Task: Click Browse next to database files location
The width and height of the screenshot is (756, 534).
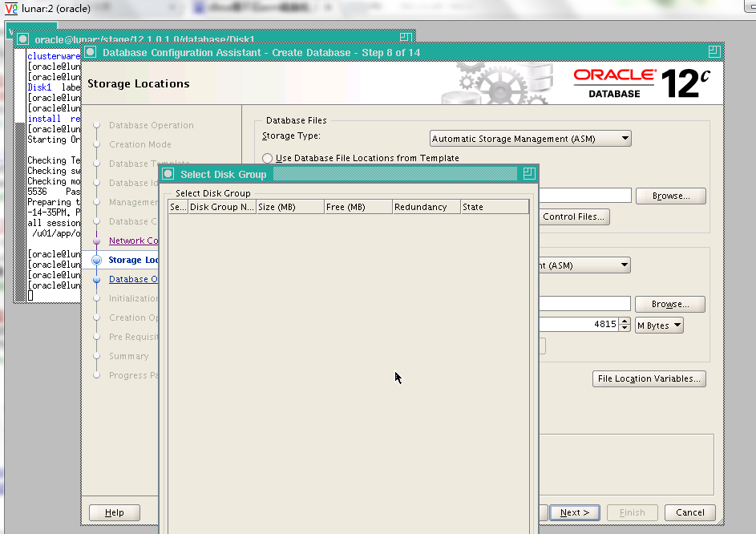Action: [x=671, y=196]
